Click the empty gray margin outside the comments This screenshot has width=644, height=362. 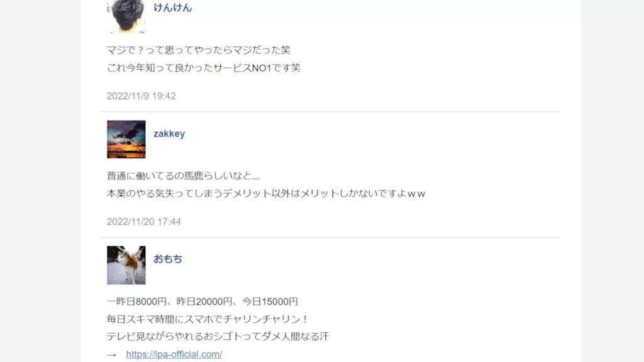pyautogui.click(x=40, y=180)
